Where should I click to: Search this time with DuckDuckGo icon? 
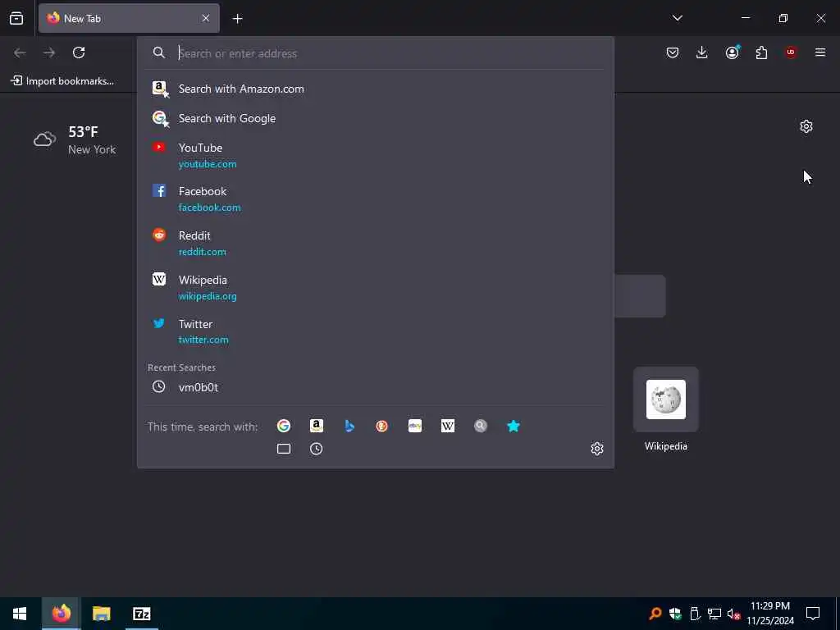382,426
